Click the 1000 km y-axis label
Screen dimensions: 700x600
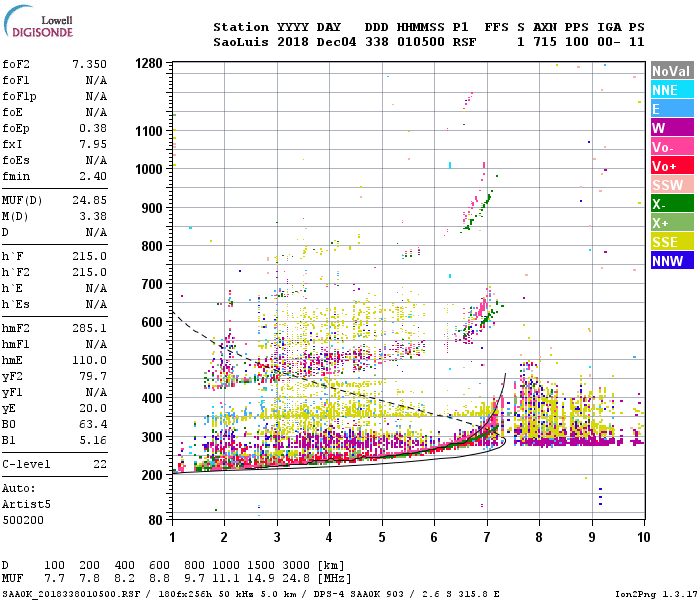[149, 169]
